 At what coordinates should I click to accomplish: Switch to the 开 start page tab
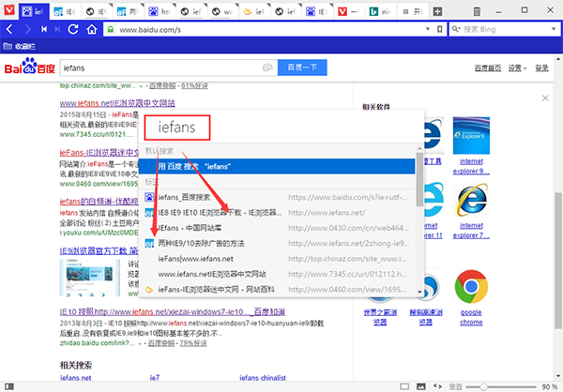(x=413, y=12)
